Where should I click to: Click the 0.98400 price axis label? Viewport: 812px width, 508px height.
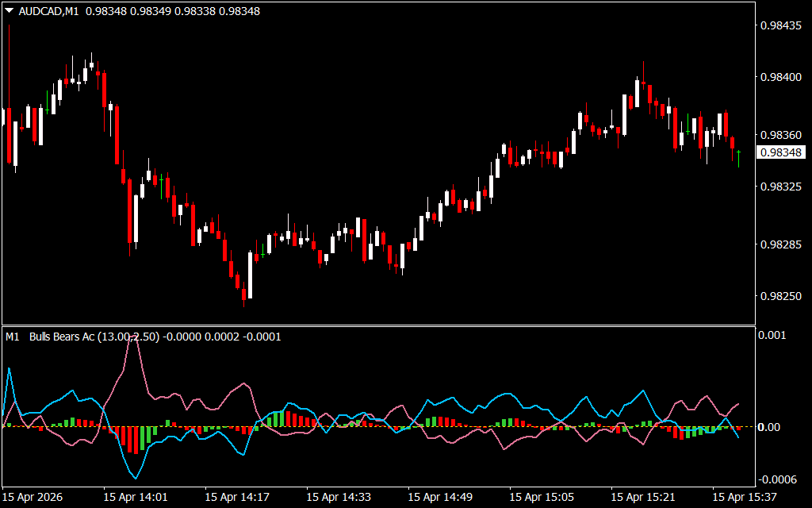[780, 77]
